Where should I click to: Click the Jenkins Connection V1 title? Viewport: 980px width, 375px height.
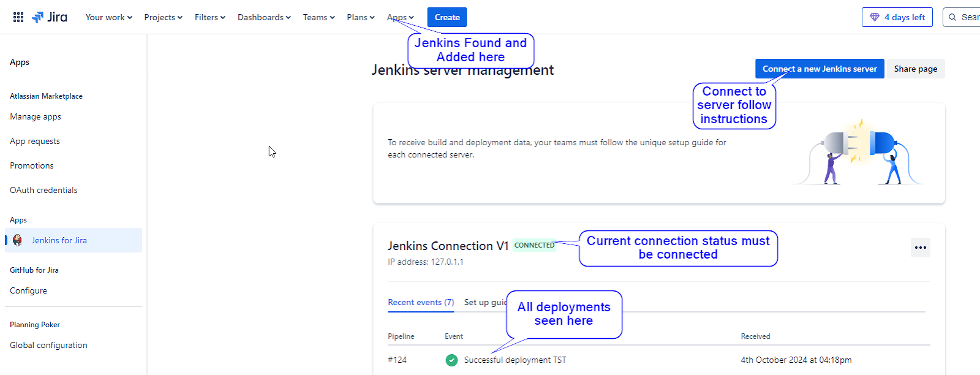pos(448,246)
